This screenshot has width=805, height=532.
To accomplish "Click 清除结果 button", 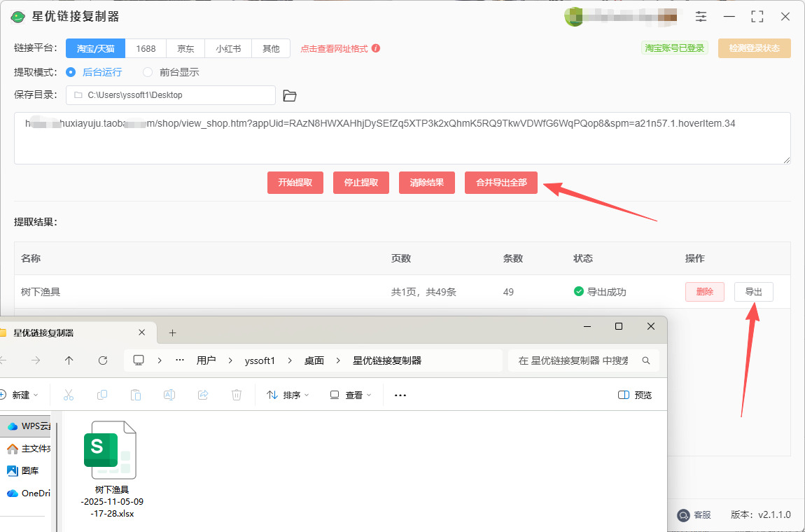I will pos(426,182).
